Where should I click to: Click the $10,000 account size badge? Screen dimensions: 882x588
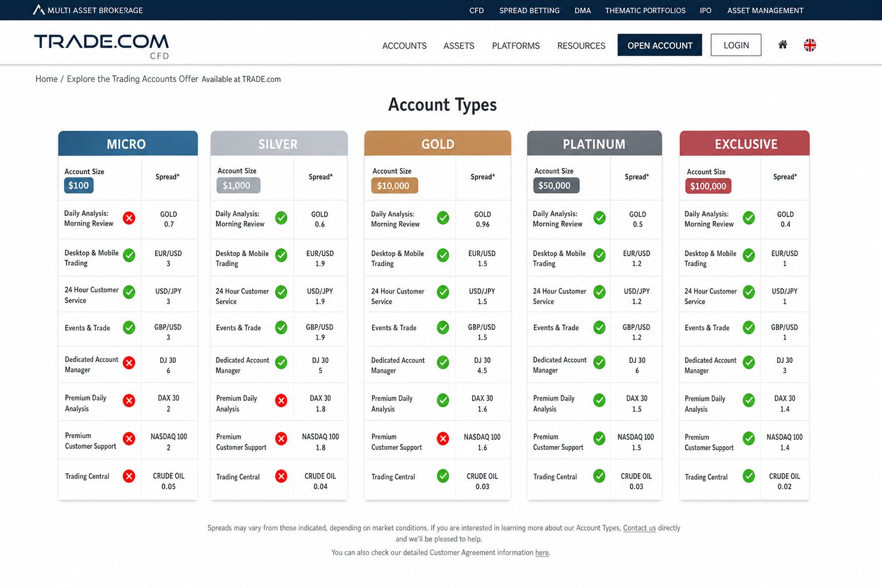(x=394, y=185)
